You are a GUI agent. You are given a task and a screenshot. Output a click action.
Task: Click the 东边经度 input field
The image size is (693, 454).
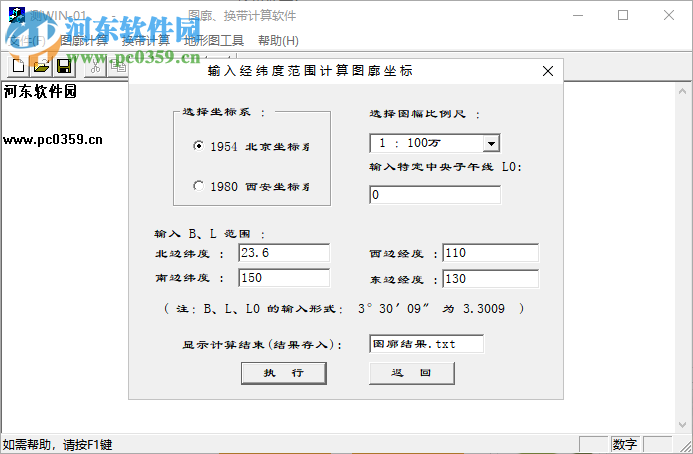click(x=491, y=279)
